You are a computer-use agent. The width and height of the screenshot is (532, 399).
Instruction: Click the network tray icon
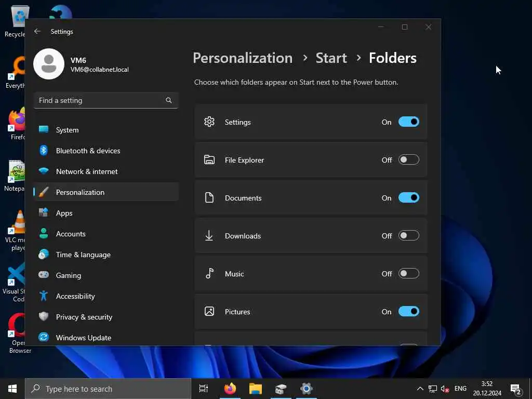pos(433,389)
